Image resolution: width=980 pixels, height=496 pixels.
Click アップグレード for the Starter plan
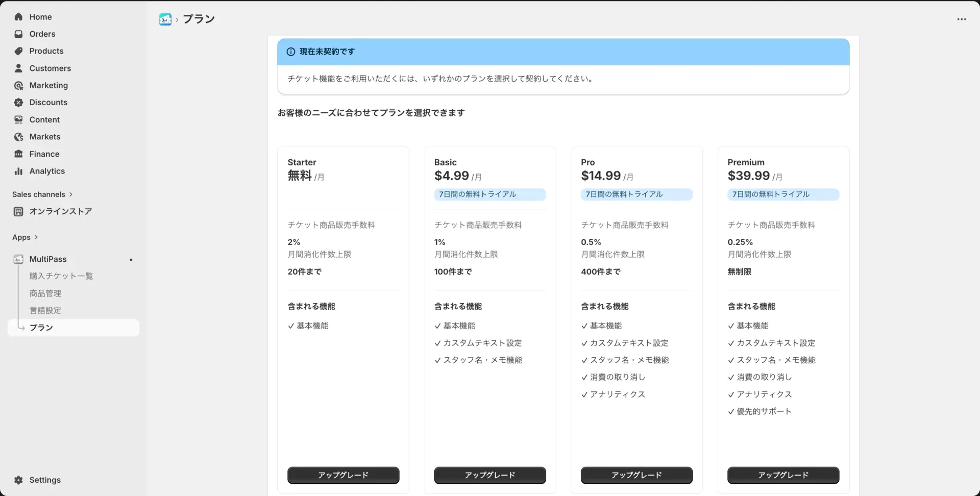pyautogui.click(x=343, y=475)
